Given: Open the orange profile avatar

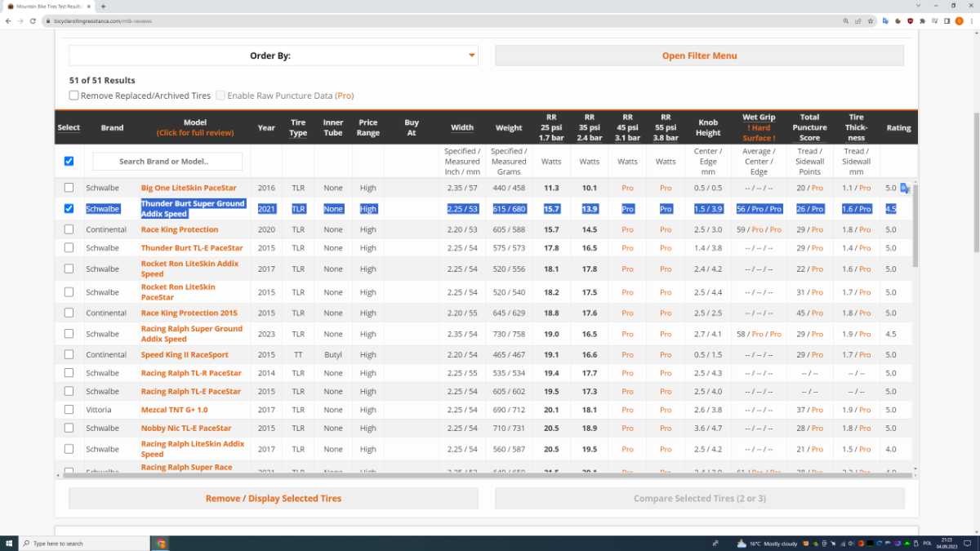Looking at the screenshot, I should (959, 20).
